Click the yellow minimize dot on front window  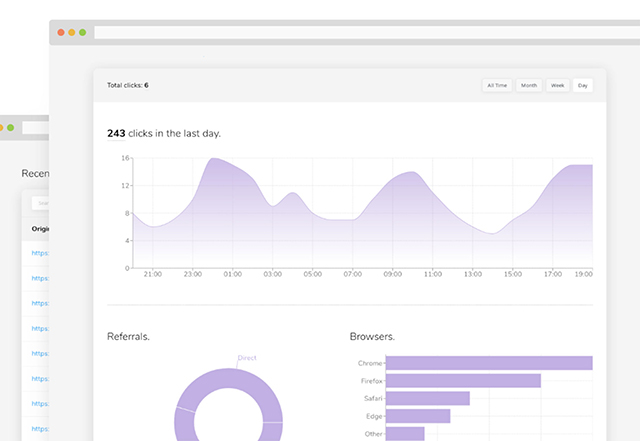[x=71, y=33]
